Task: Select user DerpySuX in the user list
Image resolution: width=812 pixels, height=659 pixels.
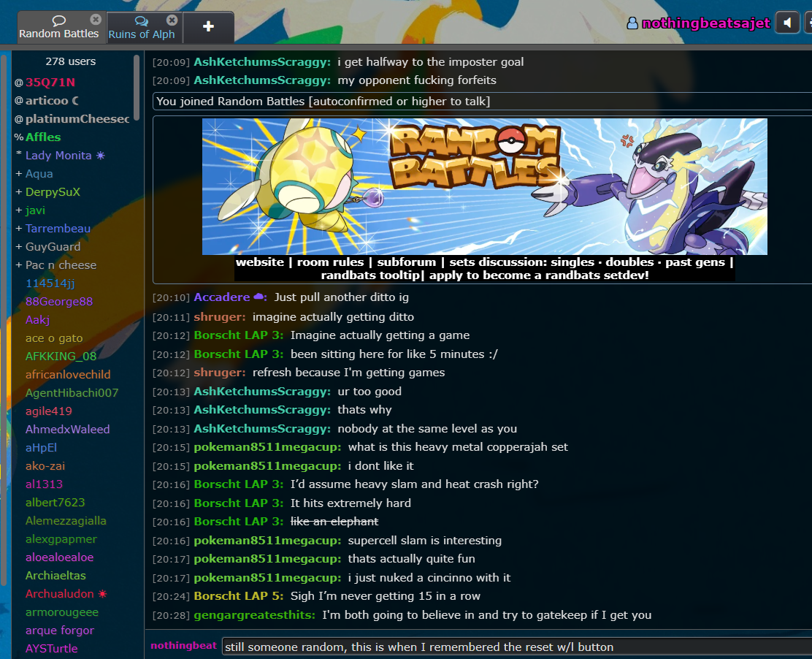Action: [53, 191]
